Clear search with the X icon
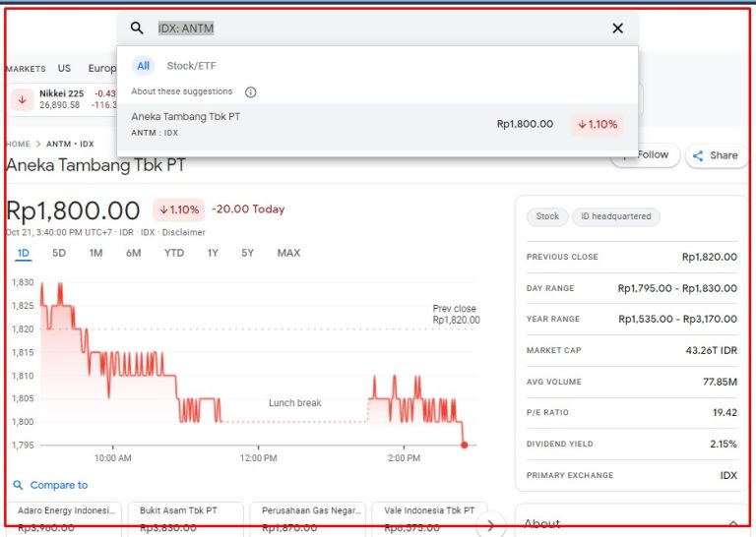 (617, 29)
